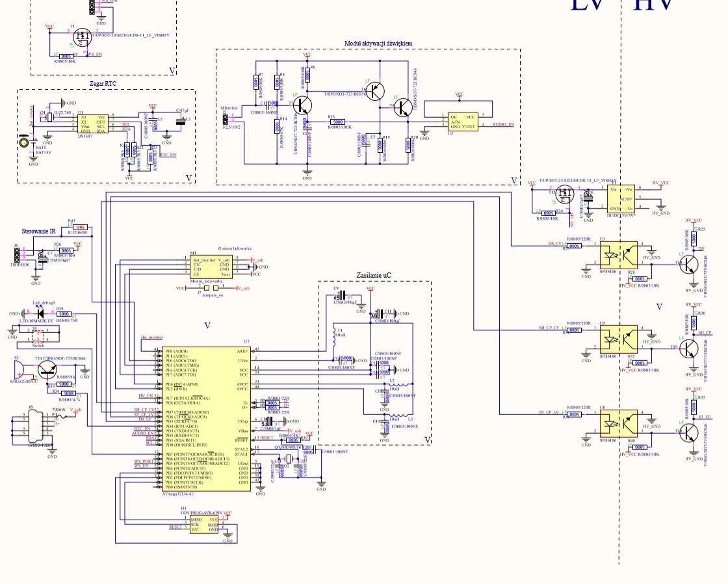The image size is (728, 584).
Task: Click the blue Led_debug1 diode symbol
Action: 40,313
